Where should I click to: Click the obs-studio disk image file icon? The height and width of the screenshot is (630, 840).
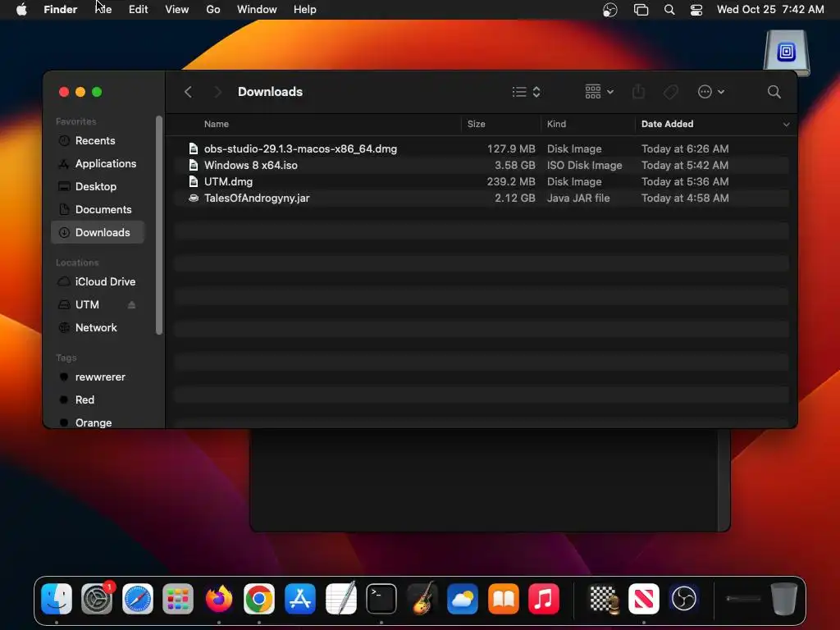(194, 148)
